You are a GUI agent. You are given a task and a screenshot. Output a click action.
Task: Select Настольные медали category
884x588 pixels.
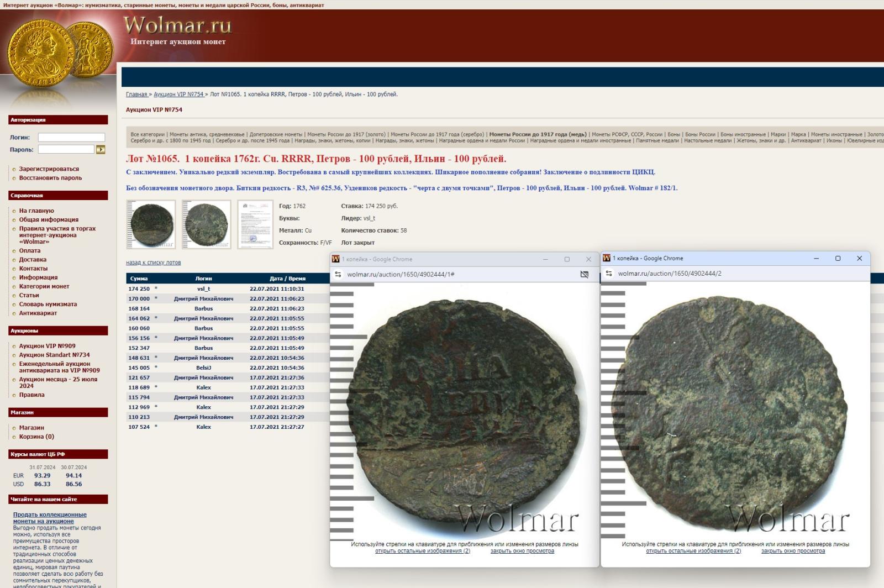point(708,141)
